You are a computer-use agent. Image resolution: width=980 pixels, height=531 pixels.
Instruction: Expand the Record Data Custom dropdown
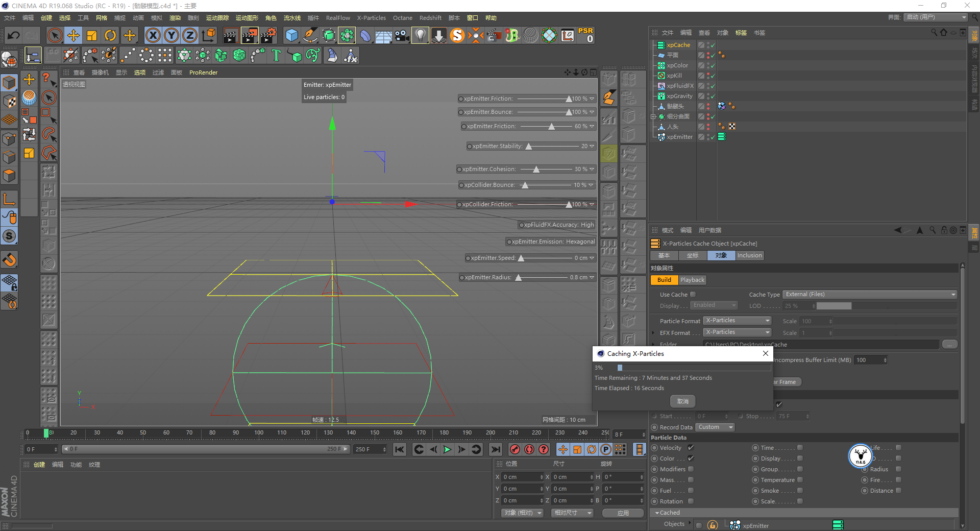point(715,427)
